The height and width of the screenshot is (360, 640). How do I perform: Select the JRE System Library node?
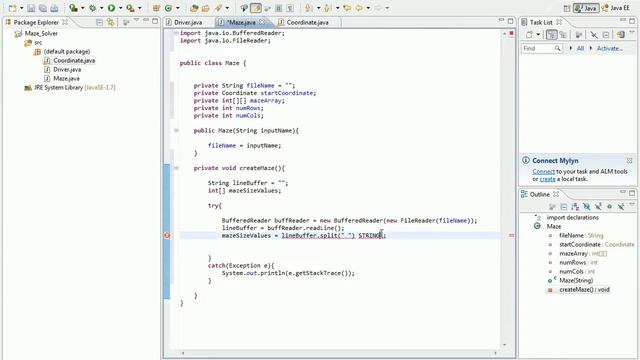pyautogui.click(x=70, y=87)
